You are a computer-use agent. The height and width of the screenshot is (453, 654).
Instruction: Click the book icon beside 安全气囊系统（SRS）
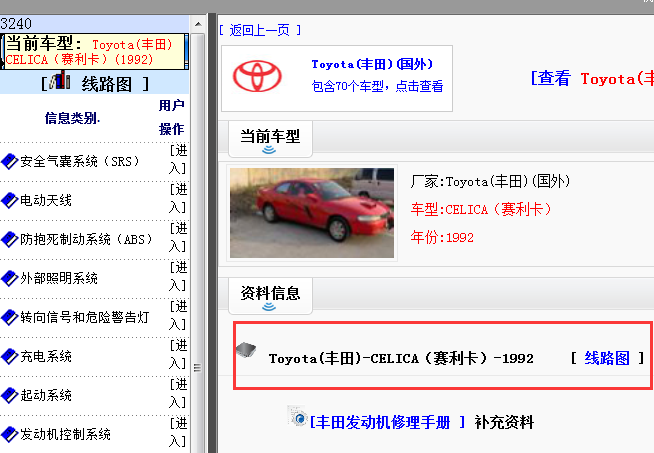[9, 161]
